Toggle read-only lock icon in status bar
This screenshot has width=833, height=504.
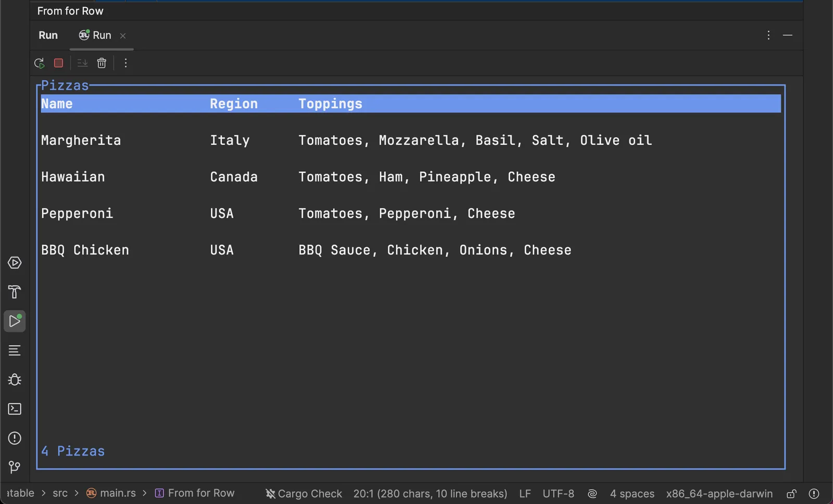(791, 494)
